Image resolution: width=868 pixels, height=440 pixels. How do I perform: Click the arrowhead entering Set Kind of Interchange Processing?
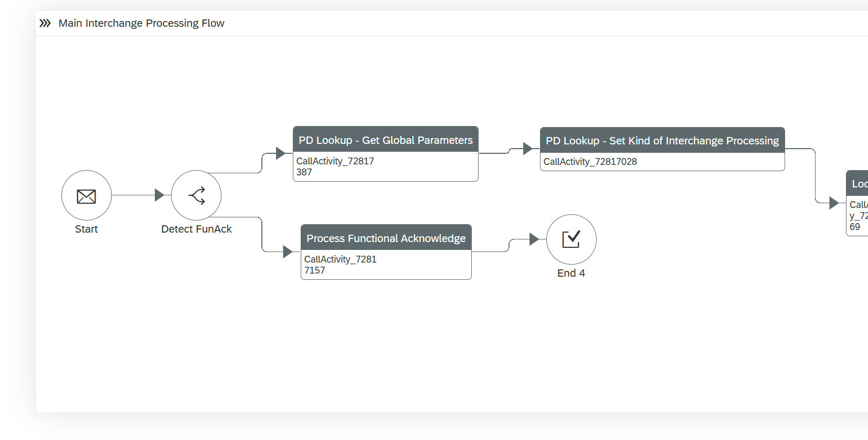[528, 149]
